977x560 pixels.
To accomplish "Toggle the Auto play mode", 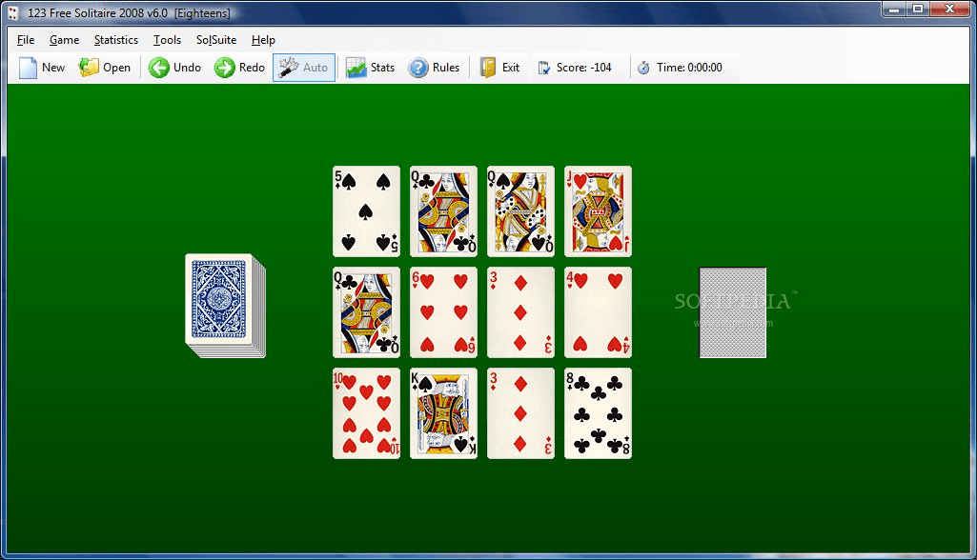I will coord(303,68).
